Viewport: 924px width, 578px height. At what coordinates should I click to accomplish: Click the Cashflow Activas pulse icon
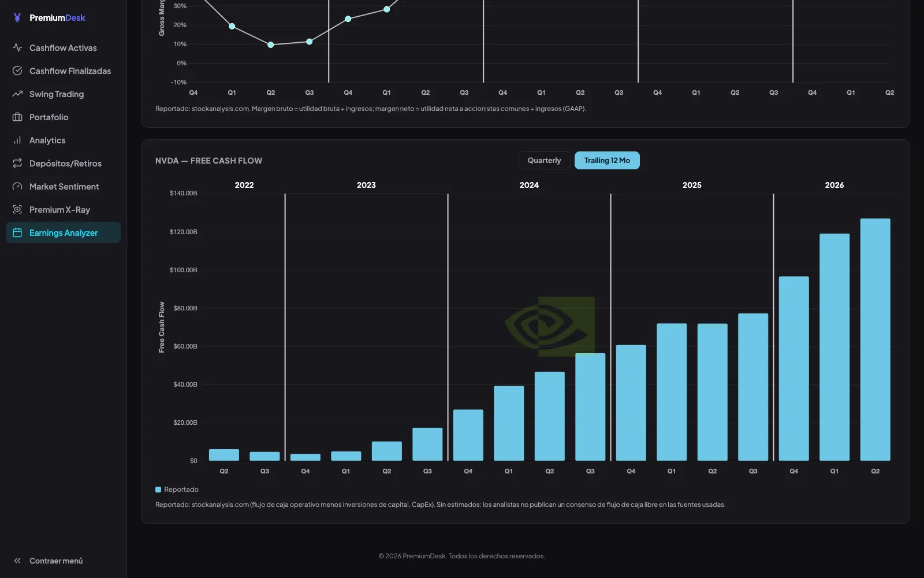(17, 47)
